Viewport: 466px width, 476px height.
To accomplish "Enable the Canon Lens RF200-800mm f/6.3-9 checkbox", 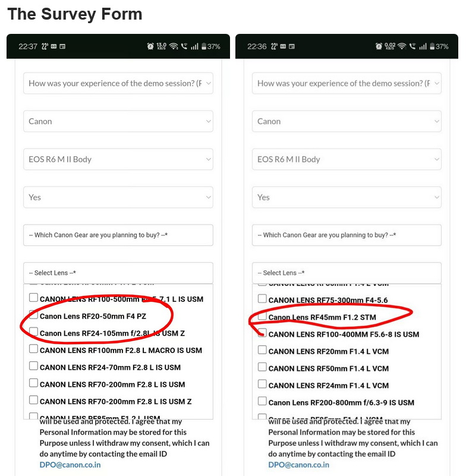I will (262, 401).
